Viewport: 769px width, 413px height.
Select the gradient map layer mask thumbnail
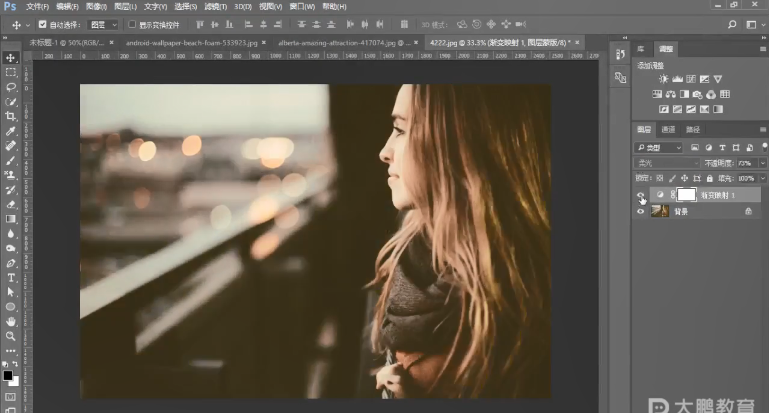pyautogui.click(x=686, y=194)
